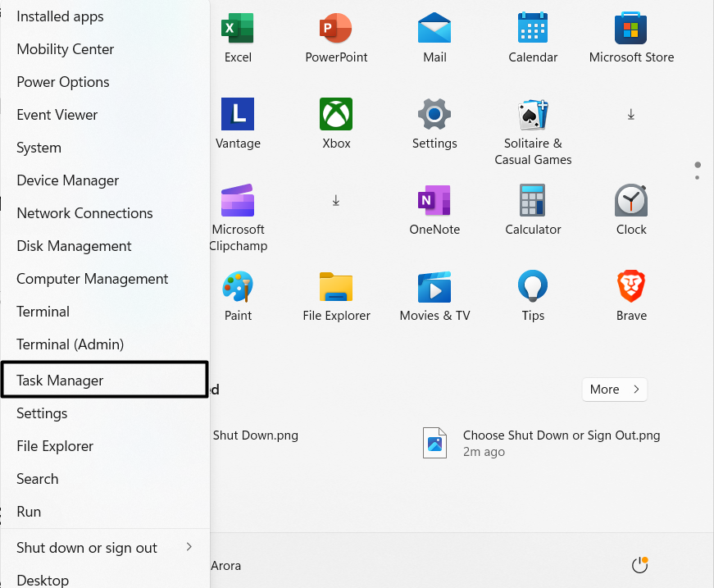Select Run from the quick link menu
The image size is (714, 588).
pyautogui.click(x=29, y=512)
